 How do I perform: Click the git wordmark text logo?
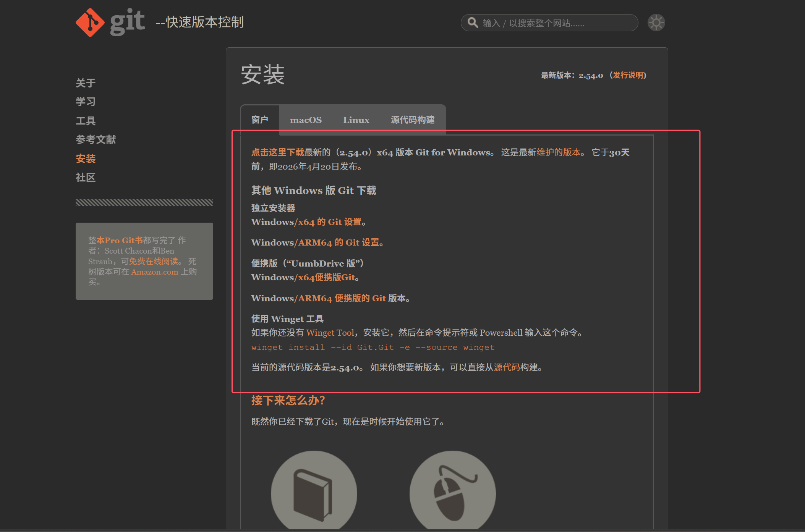click(127, 22)
